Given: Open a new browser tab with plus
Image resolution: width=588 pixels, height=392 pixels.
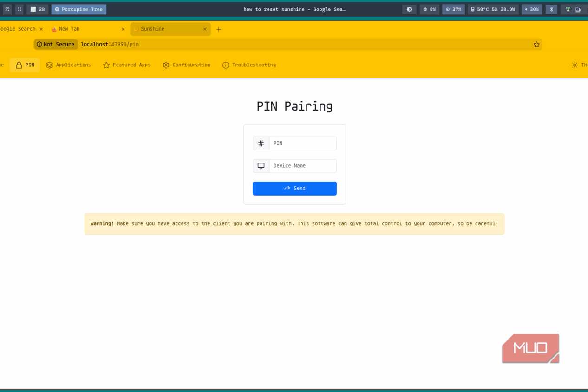Looking at the screenshot, I should (219, 29).
